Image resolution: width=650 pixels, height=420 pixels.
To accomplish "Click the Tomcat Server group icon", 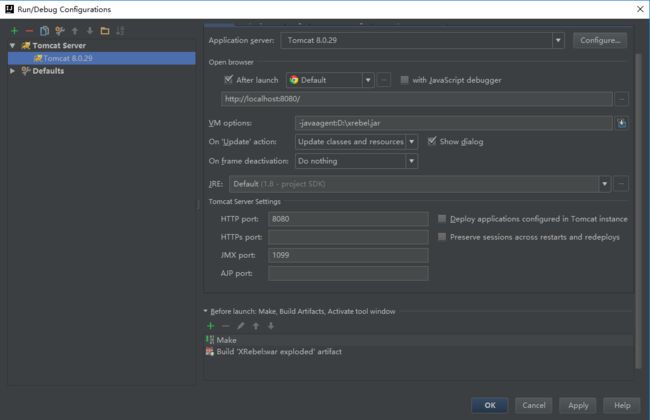I will point(26,46).
